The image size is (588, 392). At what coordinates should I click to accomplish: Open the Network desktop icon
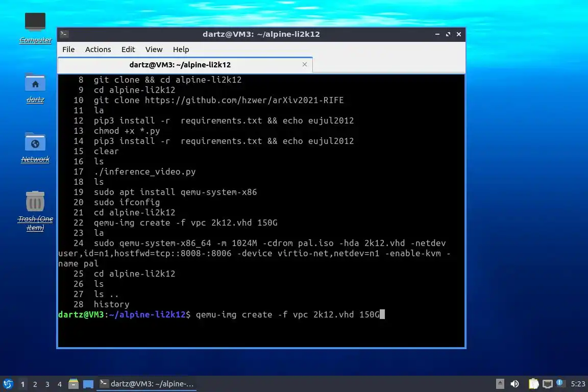point(35,148)
